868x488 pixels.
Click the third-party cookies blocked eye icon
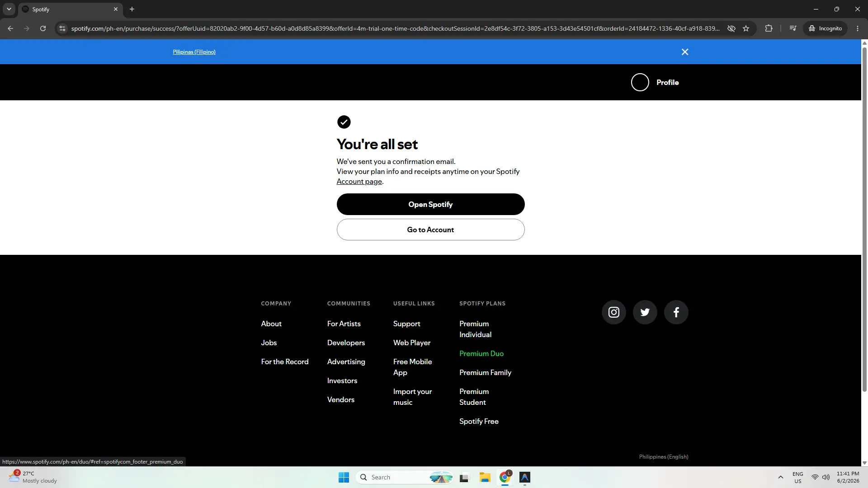pos(731,28)
